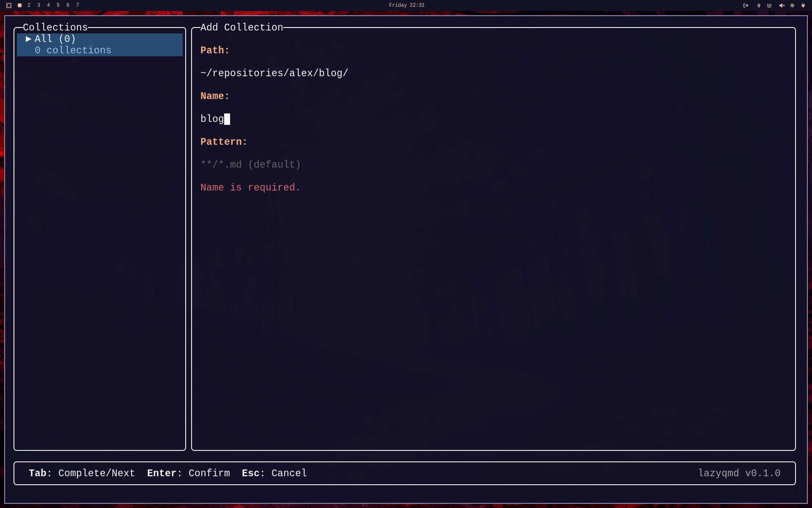Switch to workspace 5
Image resolution: width=812 pixels, height=508 pixels.
pyautogui.click(x=58, y=5)
